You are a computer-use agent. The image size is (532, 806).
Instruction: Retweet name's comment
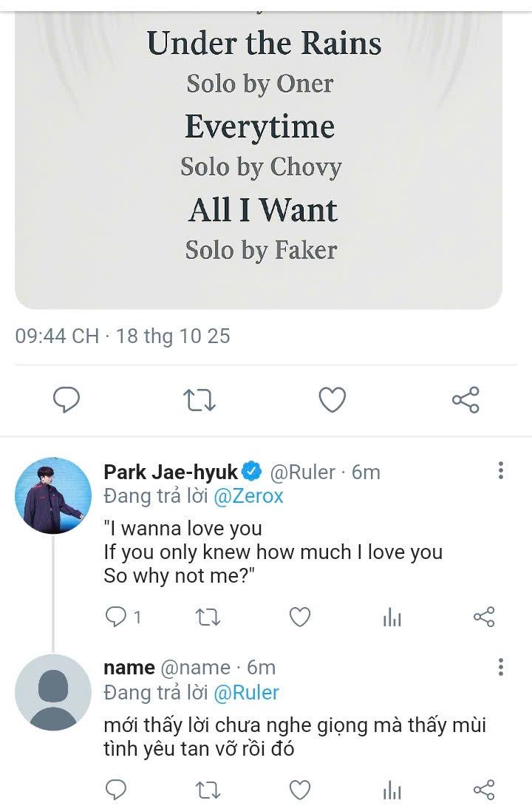[x=207, y=789]
